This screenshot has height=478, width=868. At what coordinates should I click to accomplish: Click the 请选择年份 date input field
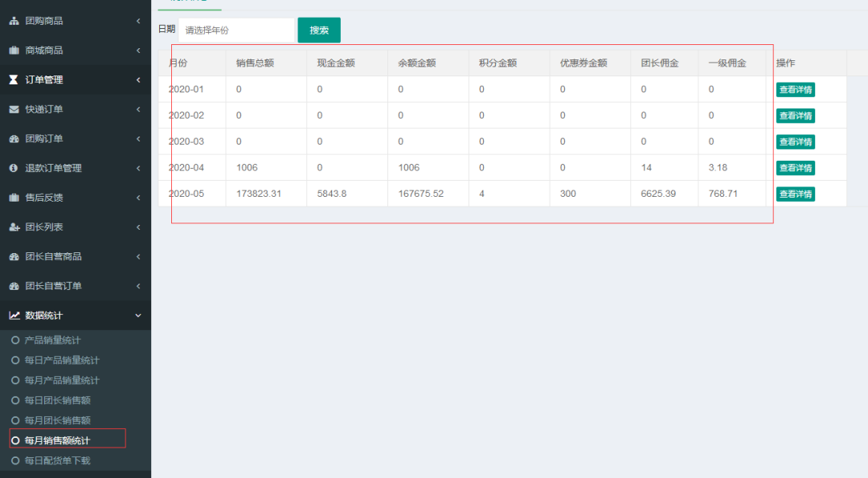[235, 31]
